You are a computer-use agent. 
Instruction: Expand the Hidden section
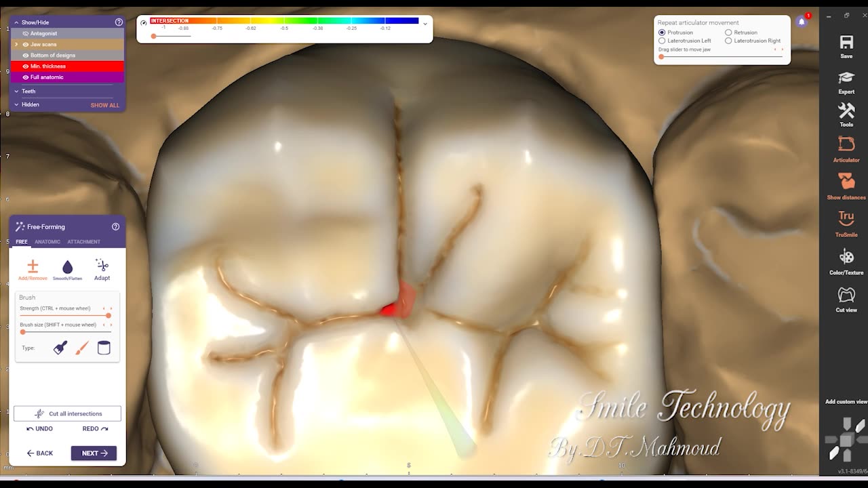click(16, 104)
